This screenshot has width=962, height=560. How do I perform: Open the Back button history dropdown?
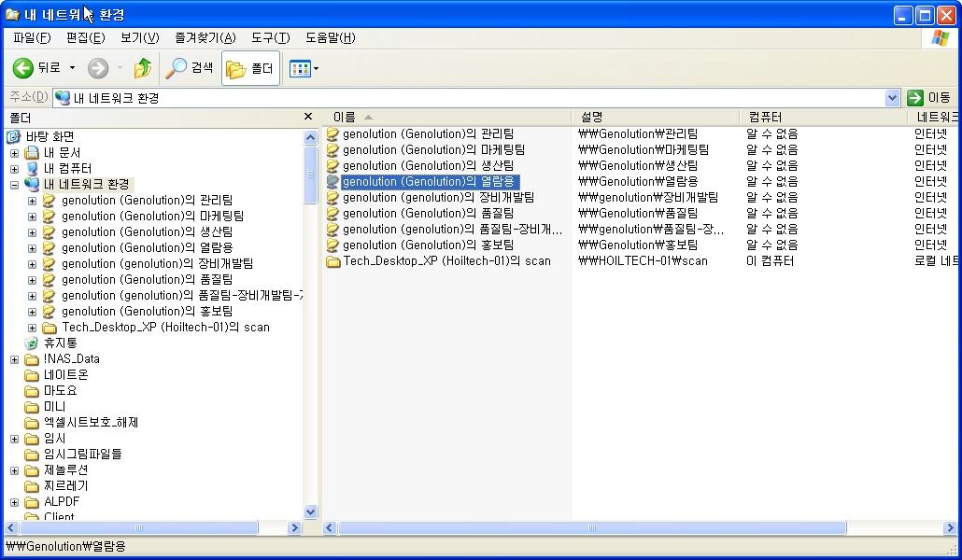(x=72, y=68)
